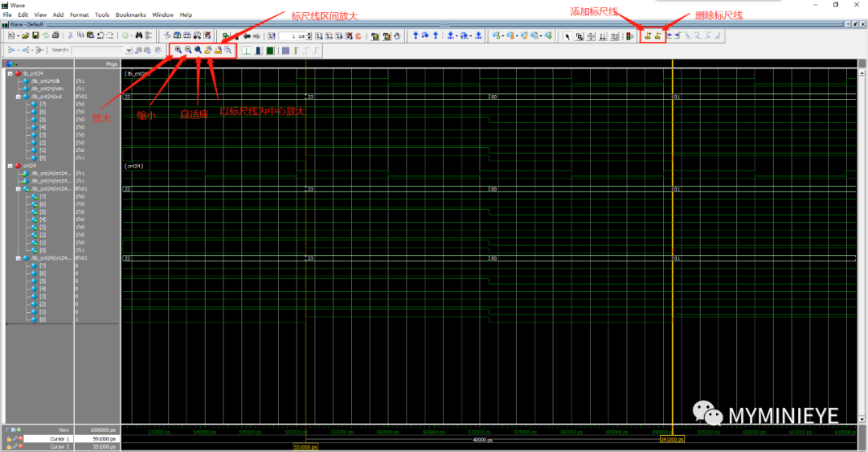Image resolution: width=868 pixels, height=452 pixels.
Task: Click the Now 1000000 ps value
Action: point(103,430)
